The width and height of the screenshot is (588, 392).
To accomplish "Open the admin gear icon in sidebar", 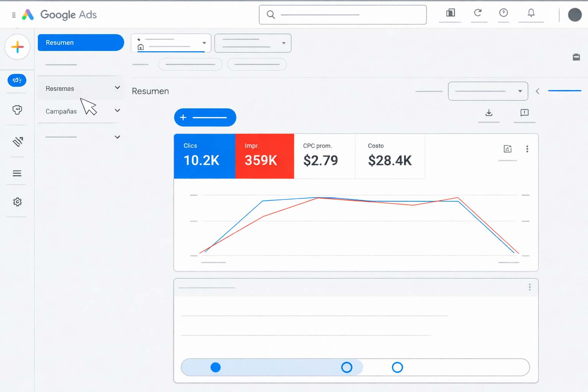I will (17, 202).
